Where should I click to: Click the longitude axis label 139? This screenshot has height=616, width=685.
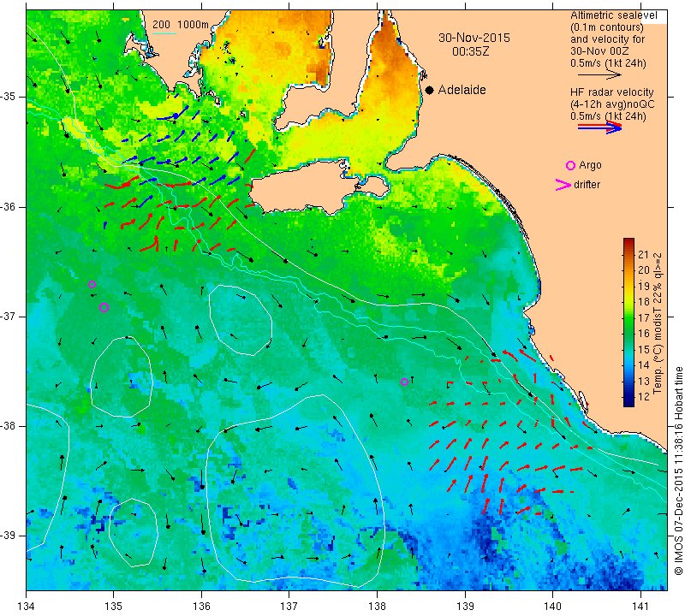click(465, 607)
